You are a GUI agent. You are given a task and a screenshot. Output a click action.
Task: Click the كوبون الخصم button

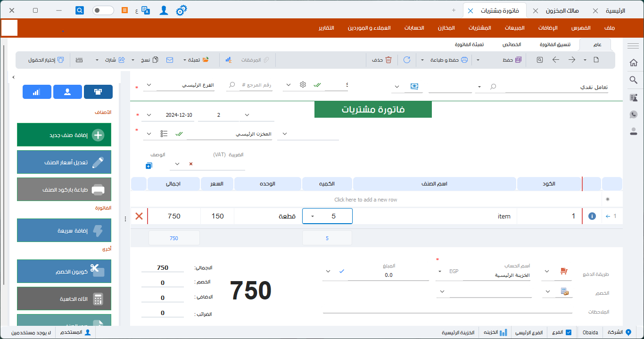[64, 272]
